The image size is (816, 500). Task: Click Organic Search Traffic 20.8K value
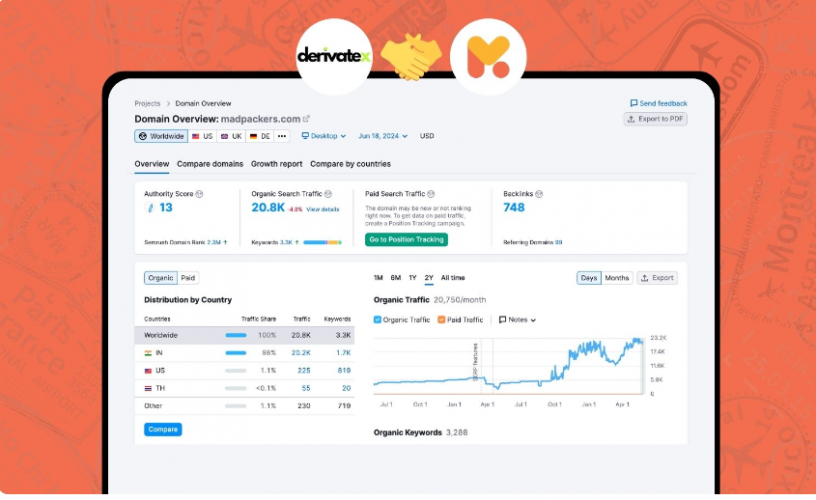(x=268, y=208)
